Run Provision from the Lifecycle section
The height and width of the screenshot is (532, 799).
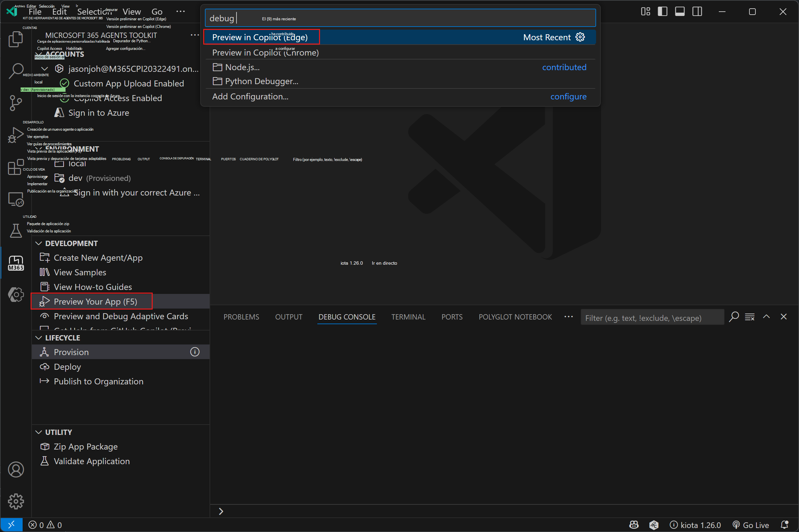(71, 352)
